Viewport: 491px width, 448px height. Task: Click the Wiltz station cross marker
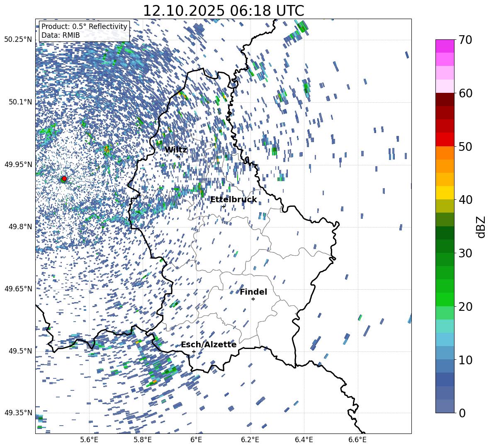(x=178, y=157)
